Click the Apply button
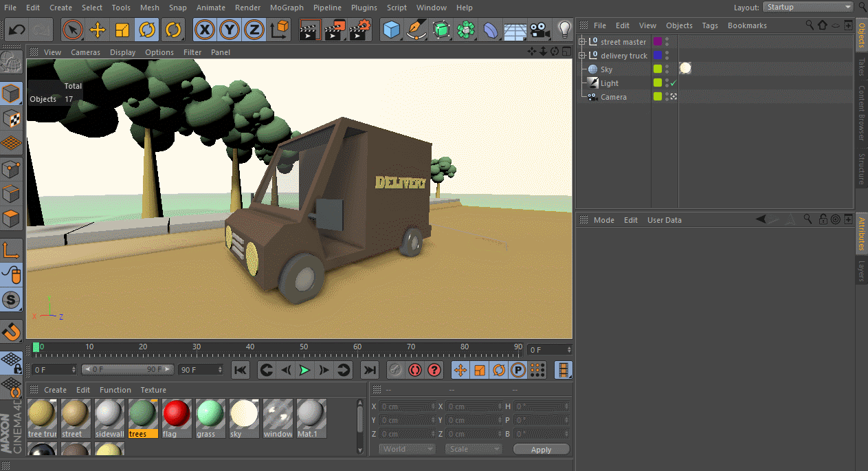 [542, 450]
